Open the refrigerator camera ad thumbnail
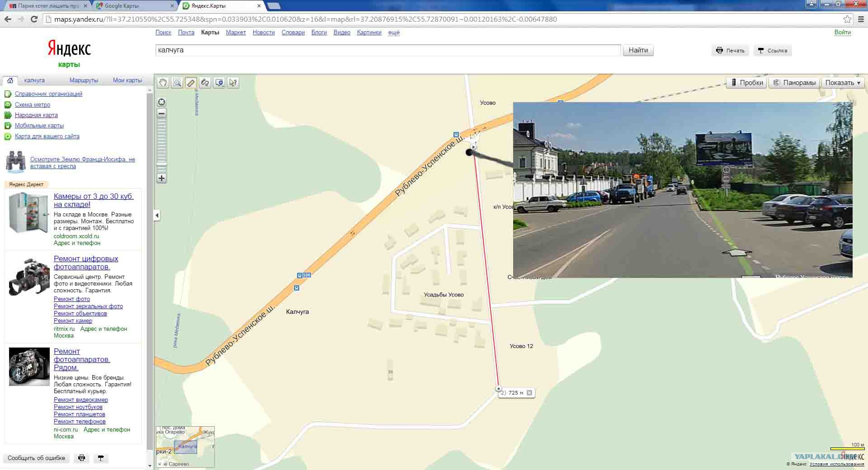Viewport: 868px width, 470px height. coord(28,213)
